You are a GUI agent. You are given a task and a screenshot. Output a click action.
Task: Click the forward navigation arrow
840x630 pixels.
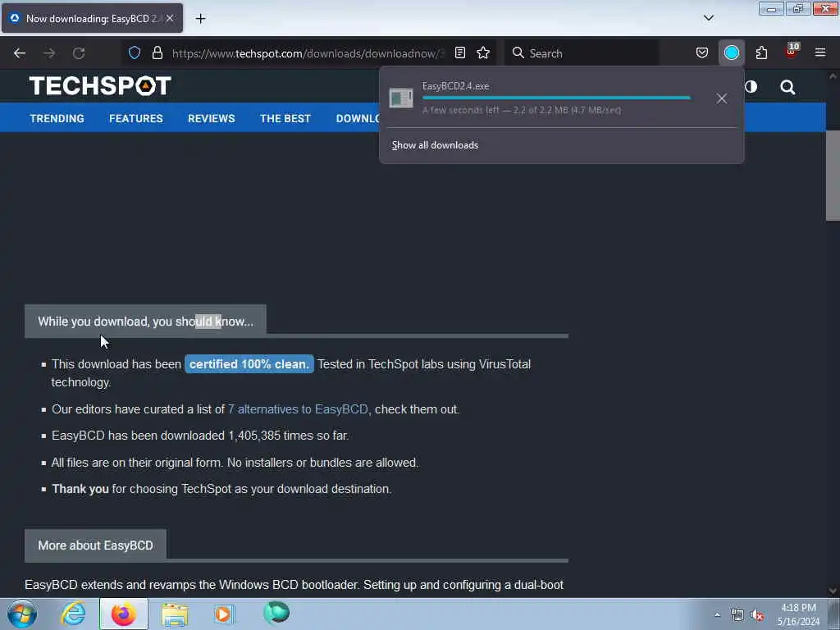49,53
